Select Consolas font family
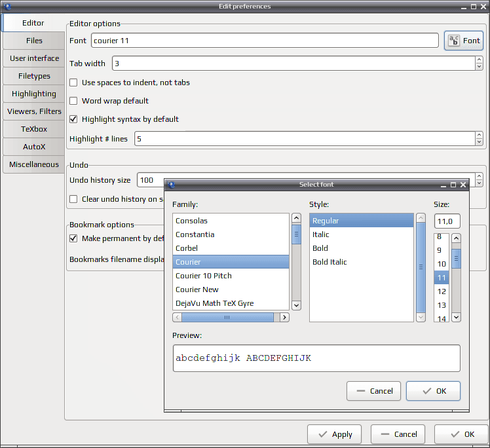This screenshot has height=448, width=490. point(231,221)
